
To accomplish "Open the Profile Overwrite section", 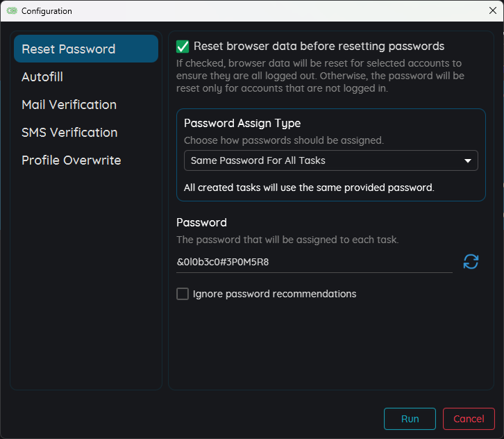I will pyautogui.click(x=71, y=160).
